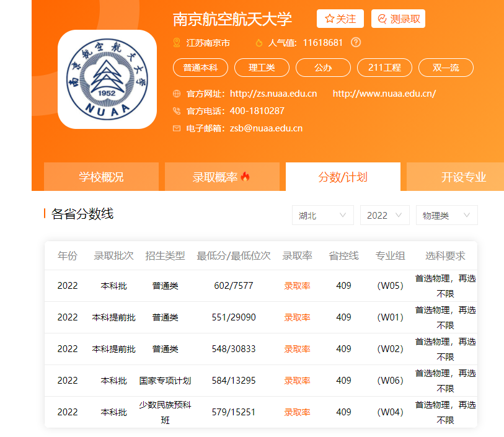Click the 国家专项计划 enrollment type cell
Viewport: 504px width, 437px height.
pyautogui.click(x=166, y=381)
